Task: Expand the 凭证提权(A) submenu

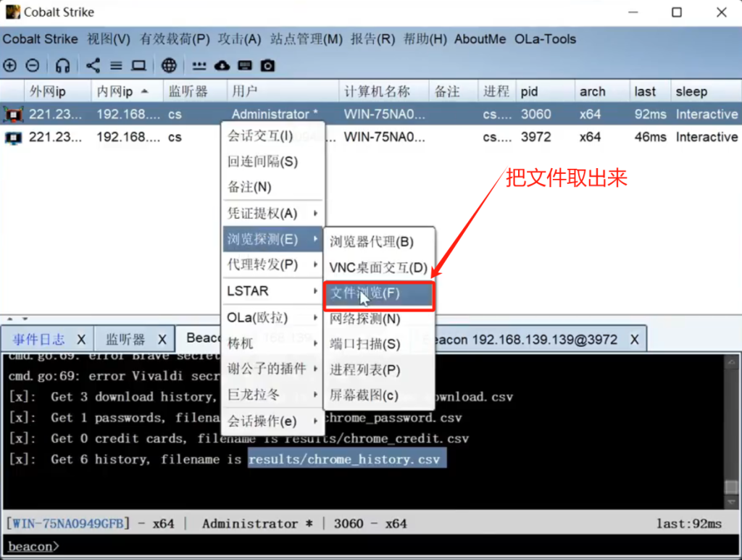Action: pos(273,213)
